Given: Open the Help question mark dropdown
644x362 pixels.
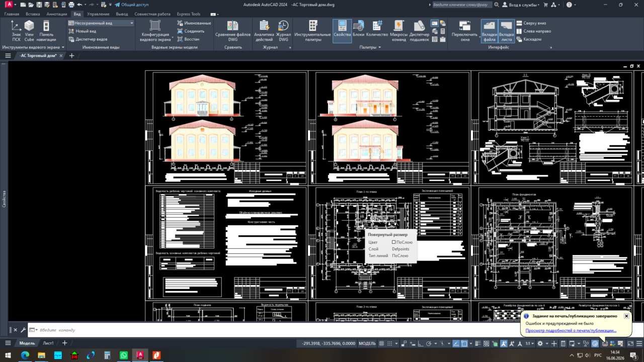Looking at the screenshot, I should click(571, 5).
